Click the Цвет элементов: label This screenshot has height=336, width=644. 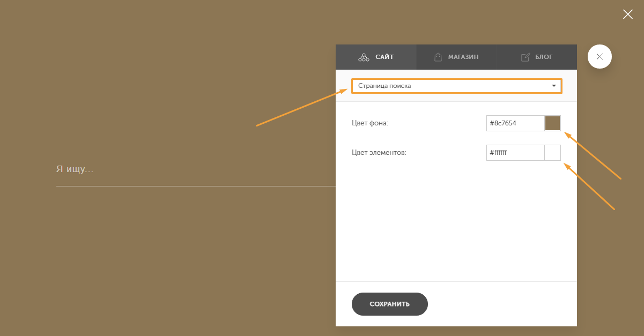379,153
